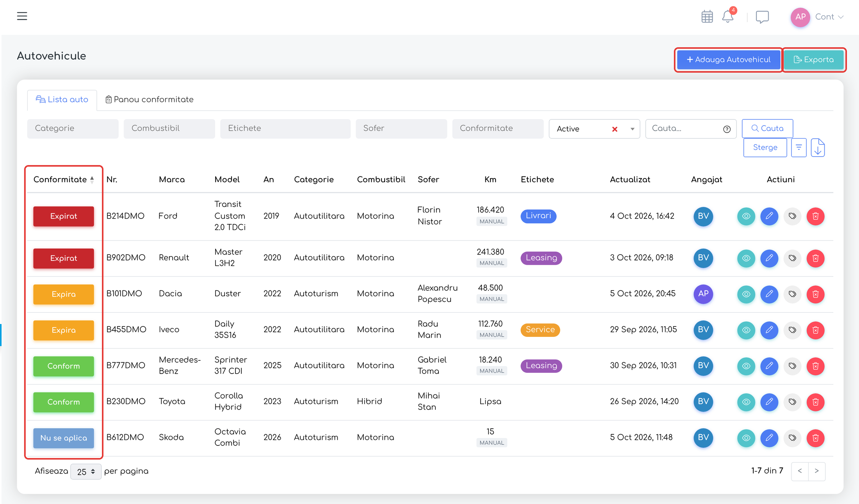Open the Etichete filter dropdown
Image resolution: width=859 pixels, height=504 pixels.
click(x=285, y=128)
